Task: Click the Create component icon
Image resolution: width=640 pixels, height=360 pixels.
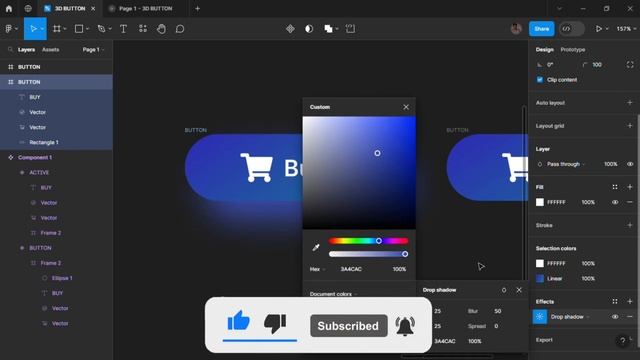Action: coord(290,29)
